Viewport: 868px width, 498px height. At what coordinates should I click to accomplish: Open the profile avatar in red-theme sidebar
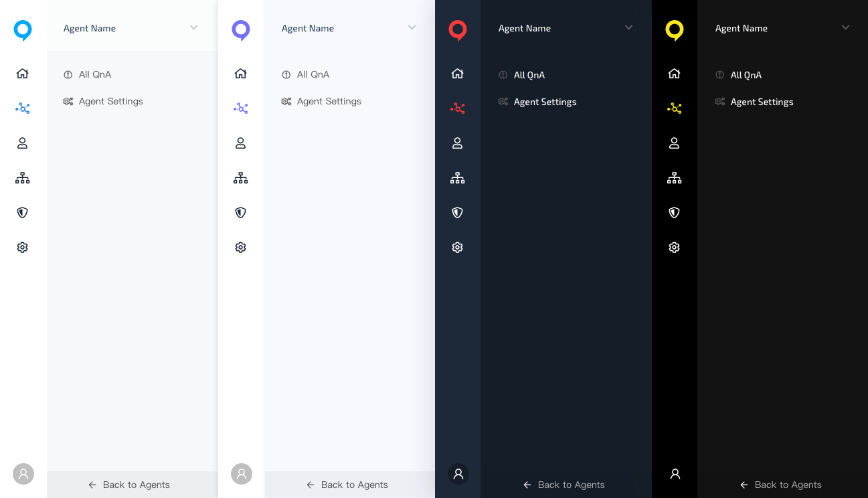coord(458,474)
